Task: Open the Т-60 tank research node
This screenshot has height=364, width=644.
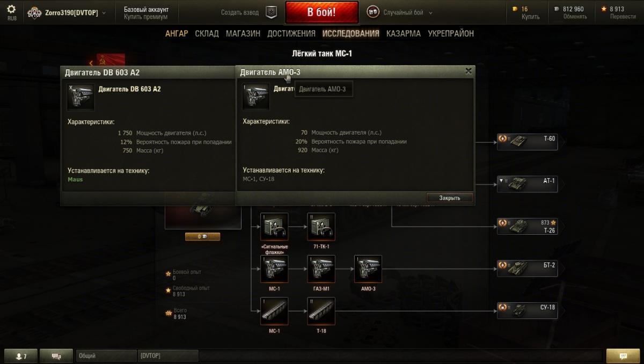Action: tap(527, 142)
